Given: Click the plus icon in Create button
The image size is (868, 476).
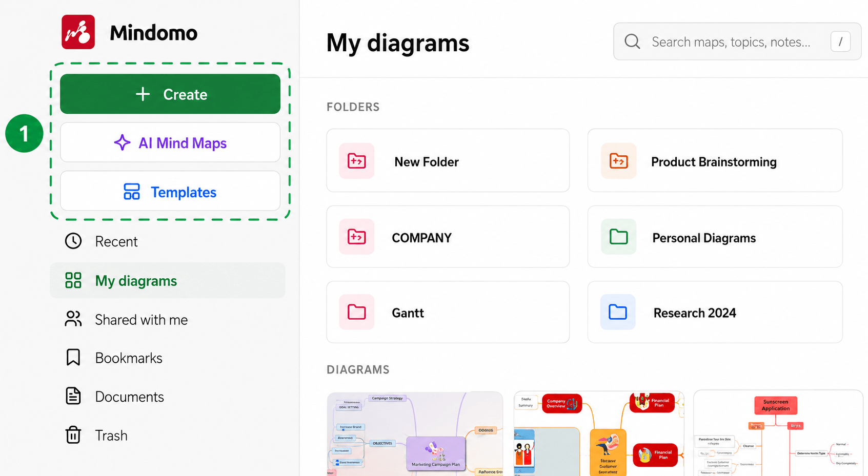Looking at the screenshot, I should pyautogui.click(x=143, y=94).
